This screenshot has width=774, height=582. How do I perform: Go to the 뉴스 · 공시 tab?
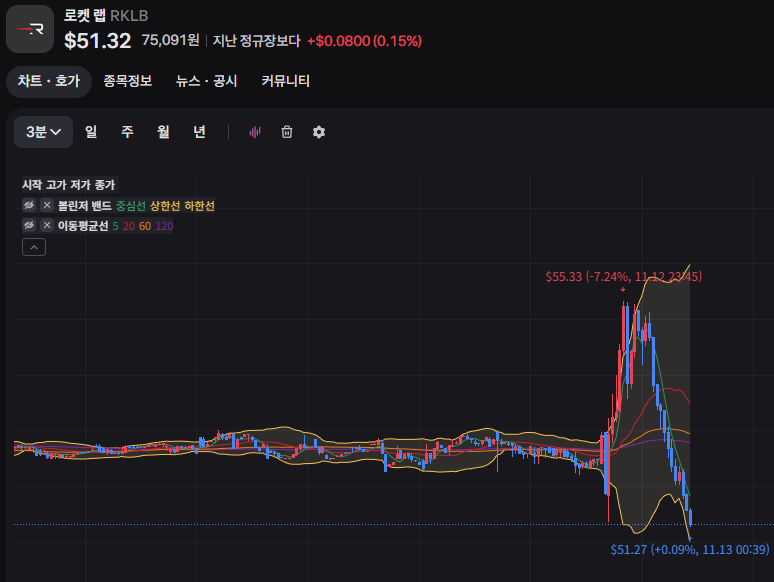(x=206, y=81)
